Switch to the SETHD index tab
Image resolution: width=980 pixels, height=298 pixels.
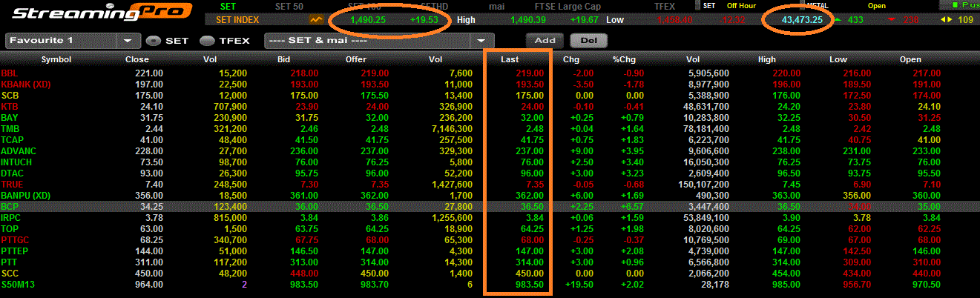[433, 6]
